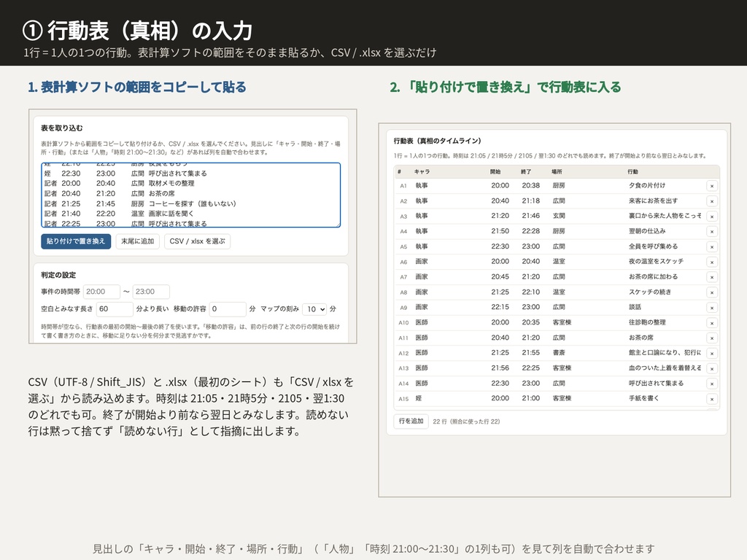This screenshot has height=560, width=747.
Task: Delete row A5 全員を呼び集める
Action: tap(712, 247)
